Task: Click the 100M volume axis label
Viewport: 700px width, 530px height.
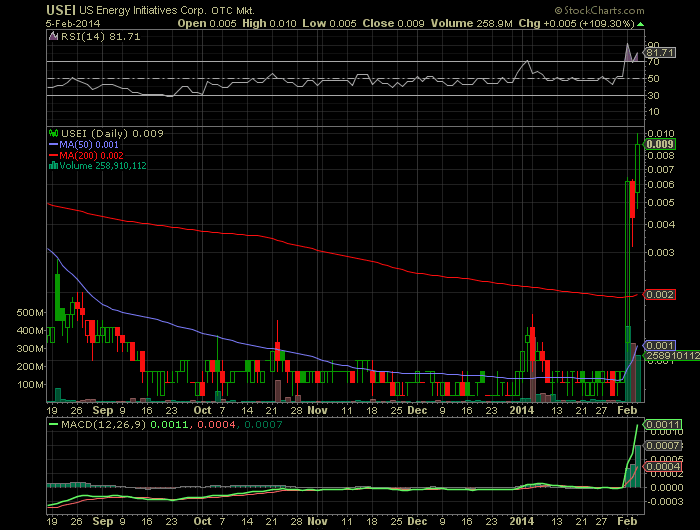Action: coord(30,385)
